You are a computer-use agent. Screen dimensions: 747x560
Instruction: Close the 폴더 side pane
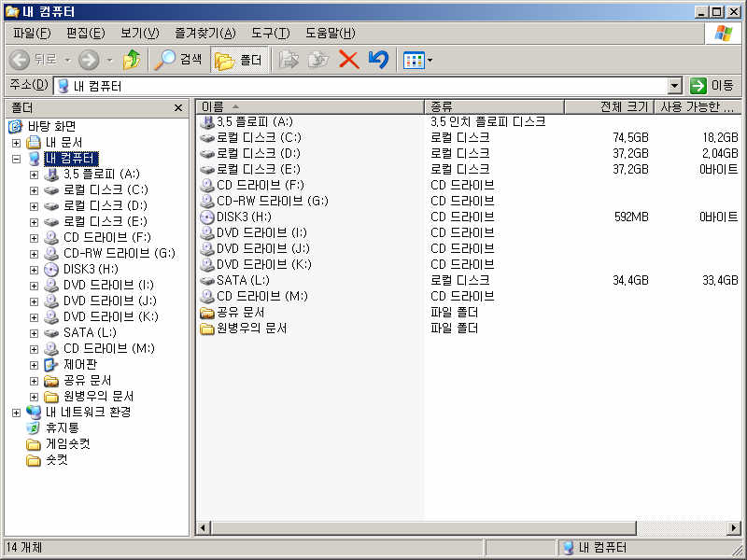pyautogui.click(x=178, y=108)
